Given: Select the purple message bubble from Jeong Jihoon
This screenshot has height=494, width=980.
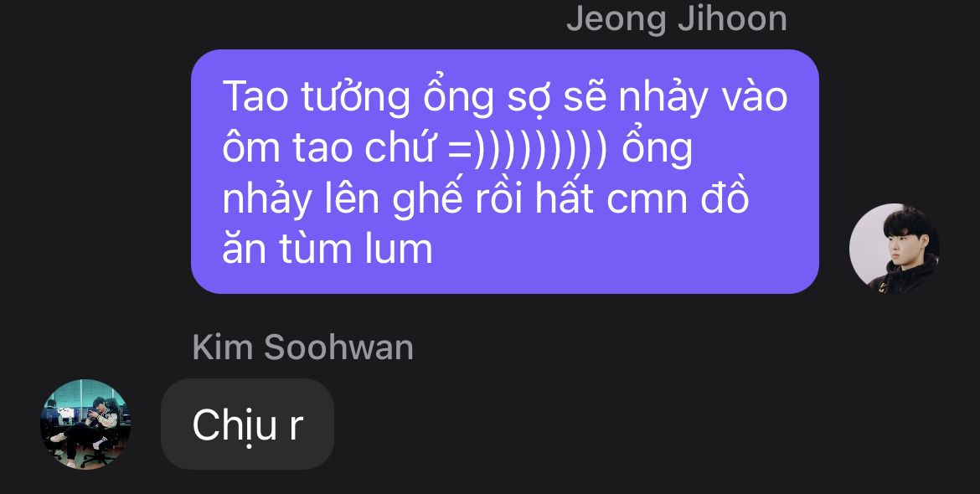Looking at the screenshot, I should point(505,172).
